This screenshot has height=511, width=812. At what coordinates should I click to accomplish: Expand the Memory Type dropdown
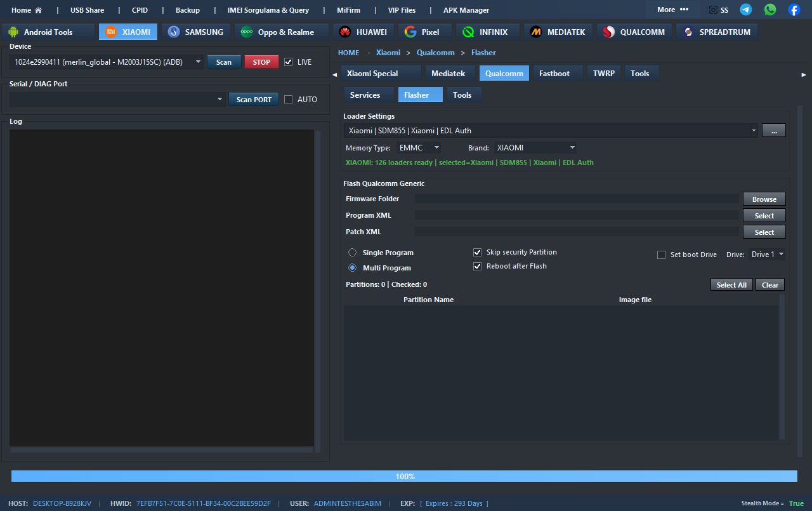419,148
